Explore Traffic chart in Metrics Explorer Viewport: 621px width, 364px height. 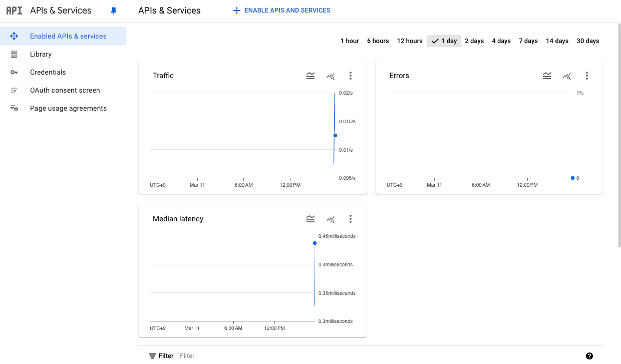(x=331, y=76)
